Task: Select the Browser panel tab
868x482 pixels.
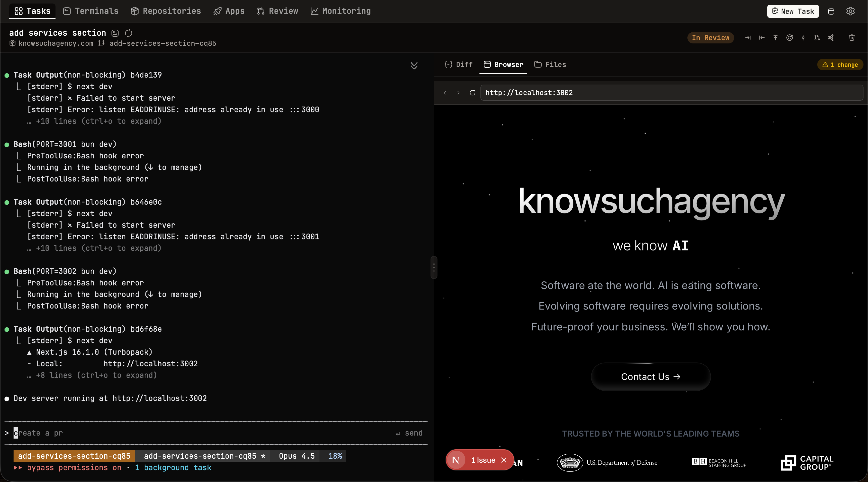Action: [x=503, y=64]
